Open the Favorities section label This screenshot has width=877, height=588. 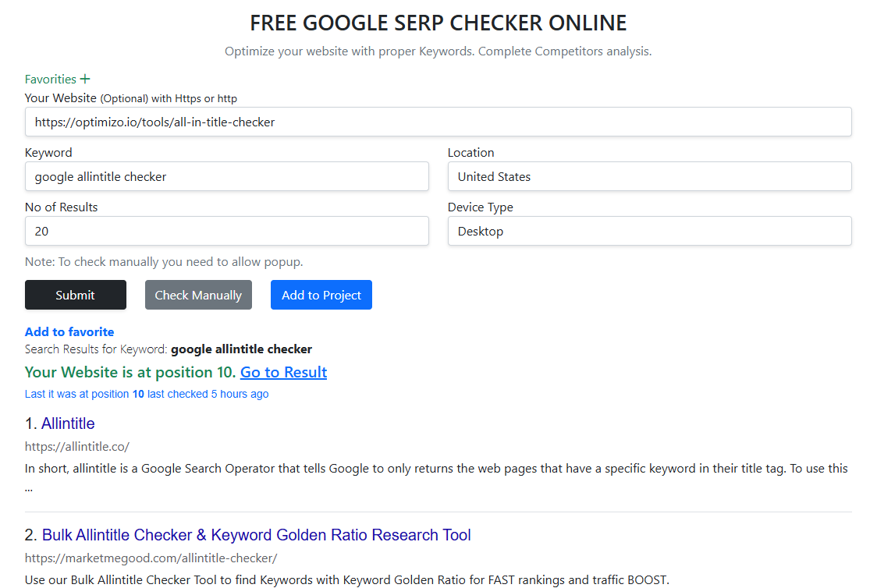[51, 80]
